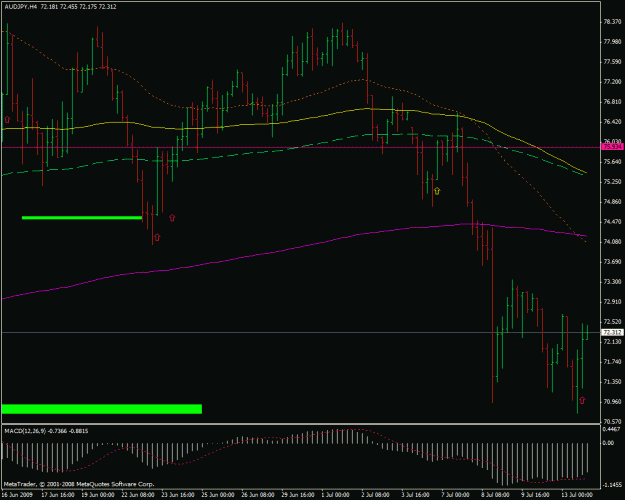Click the 77.590 price axis label
The height and width of the screenshot is (500, 625).
(x=613, y=62)
